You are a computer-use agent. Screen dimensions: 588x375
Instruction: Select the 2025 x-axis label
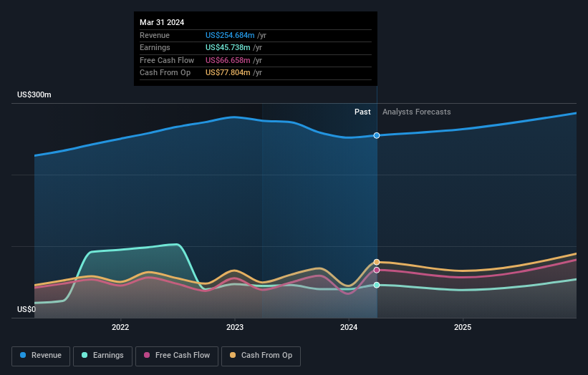point(463,328)
